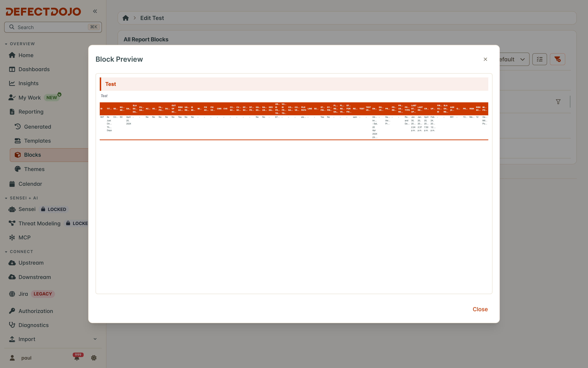Click the MCP icon in sidebar
The image size is (588, 368).
(12, 237)
